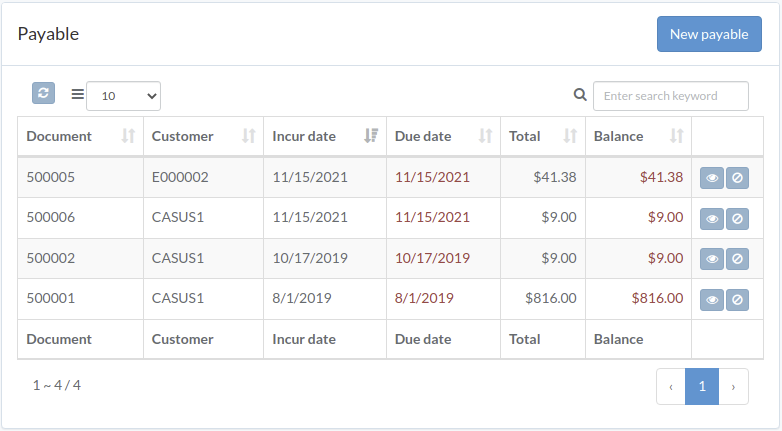
Task: View payable document 500005 with eye icon
Action: tap(712, 178)
